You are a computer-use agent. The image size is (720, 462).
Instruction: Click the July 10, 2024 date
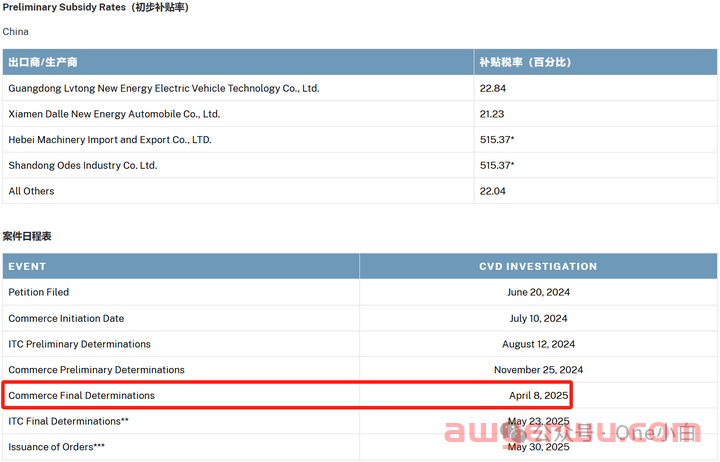(x=538, y=318)
